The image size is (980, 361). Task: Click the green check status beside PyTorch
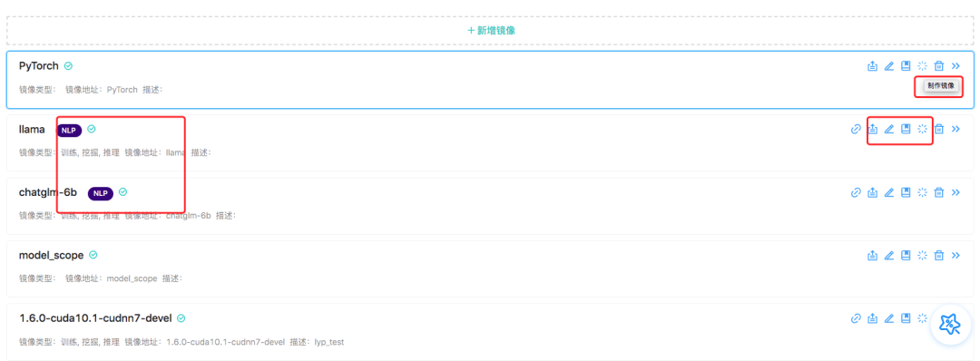tap(69, 65)
